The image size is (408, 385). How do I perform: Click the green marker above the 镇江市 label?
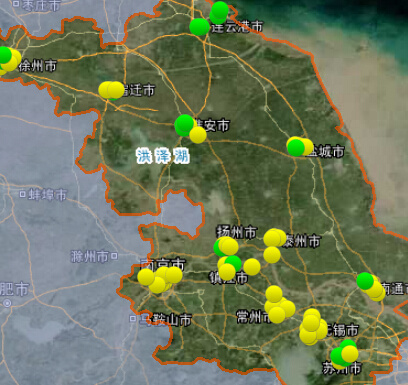click(x=233, y=264)
